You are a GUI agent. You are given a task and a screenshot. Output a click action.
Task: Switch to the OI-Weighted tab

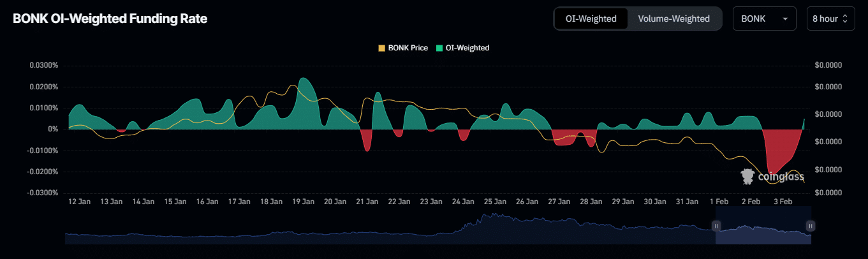[x=591, y=18]
